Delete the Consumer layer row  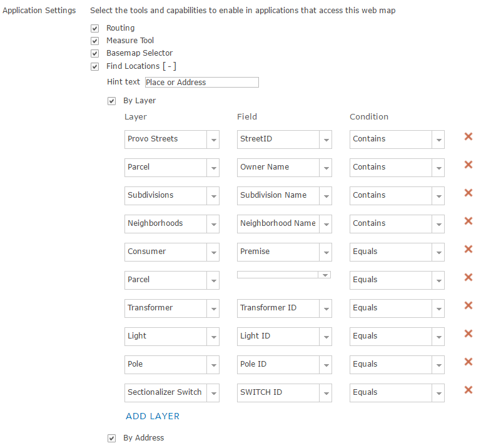pos(468,249)
